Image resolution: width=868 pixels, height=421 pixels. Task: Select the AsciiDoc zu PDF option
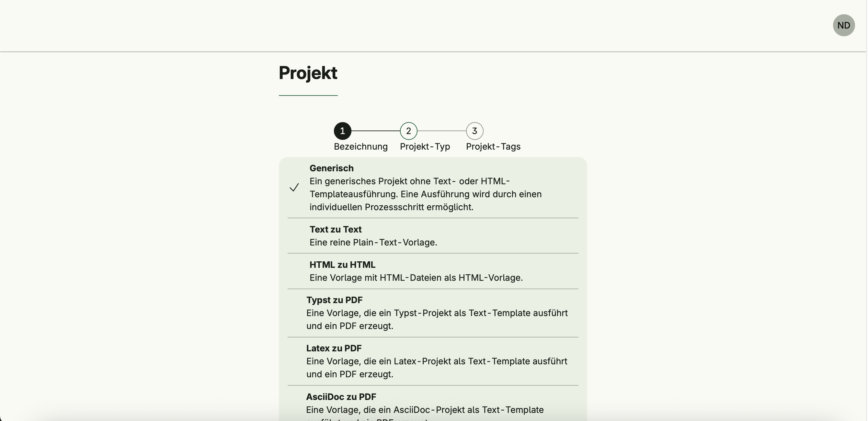tap(341, 397)
